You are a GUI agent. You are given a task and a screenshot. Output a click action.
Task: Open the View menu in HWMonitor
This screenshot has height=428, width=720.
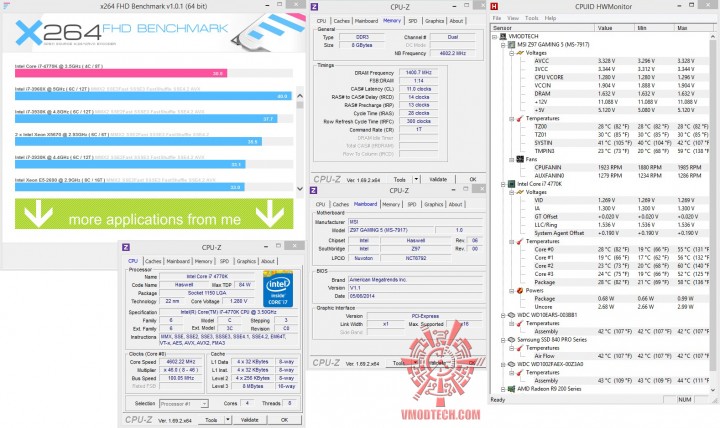pyautogui.click(x=512, y=18)
